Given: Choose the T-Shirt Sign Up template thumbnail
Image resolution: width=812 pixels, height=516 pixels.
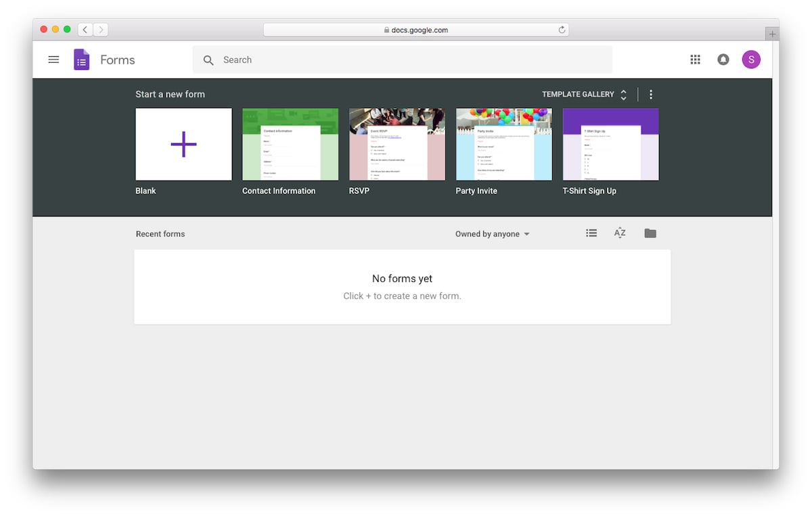Looking at the screenshot, I should pos(611,144).
